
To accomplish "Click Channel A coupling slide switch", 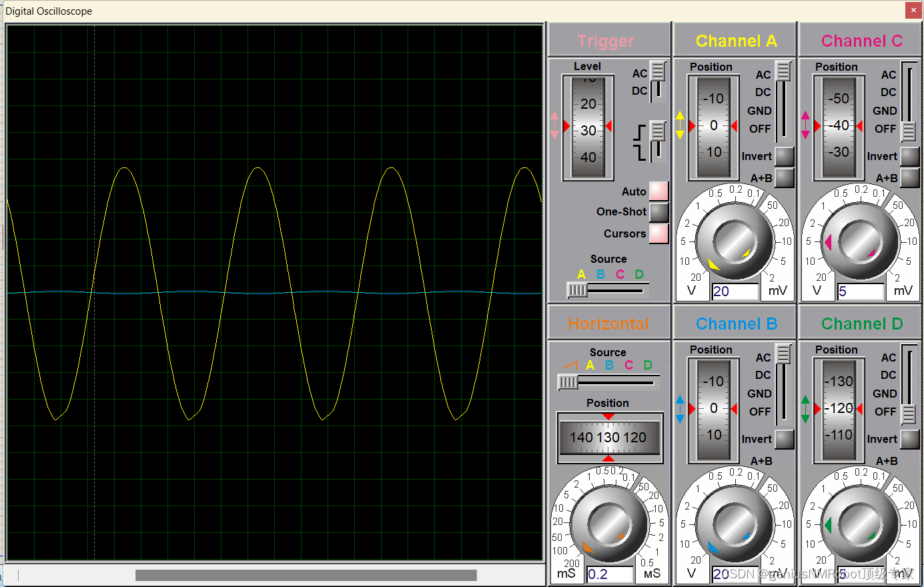I will click(x=783, y=101).
